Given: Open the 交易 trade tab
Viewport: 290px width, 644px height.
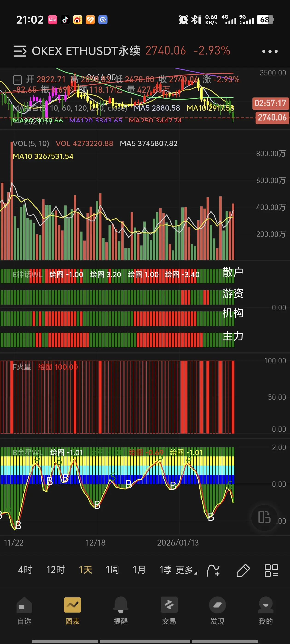Looking at the screenshot, I should pyautogui.click(x=169, y=611).
